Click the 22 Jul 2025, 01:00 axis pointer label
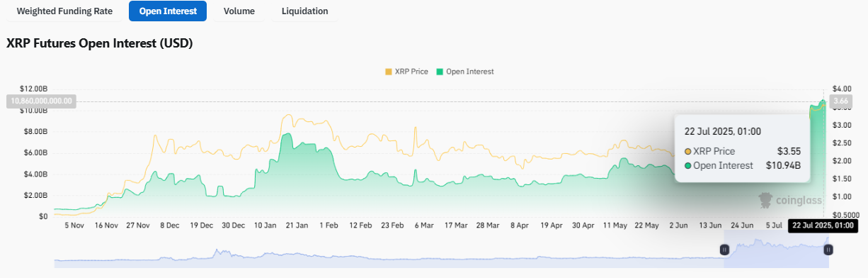The image size is (868, 278). [x=823, y=226]
